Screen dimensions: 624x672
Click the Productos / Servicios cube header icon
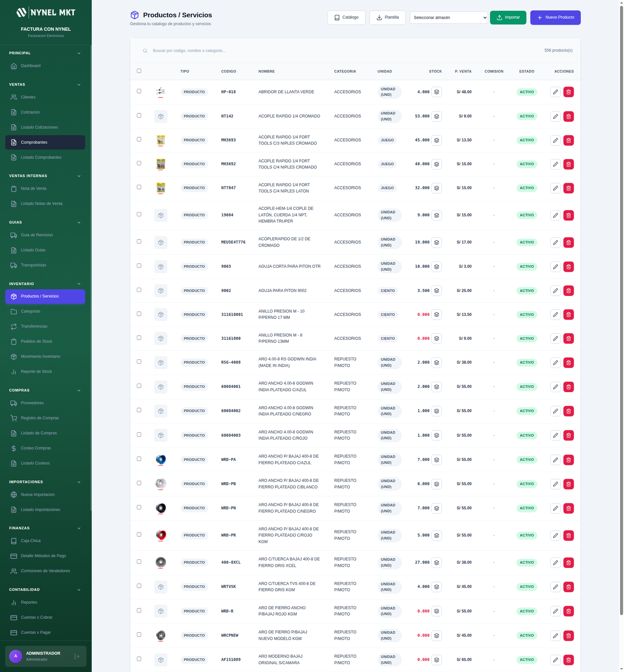tap(135, 15)
